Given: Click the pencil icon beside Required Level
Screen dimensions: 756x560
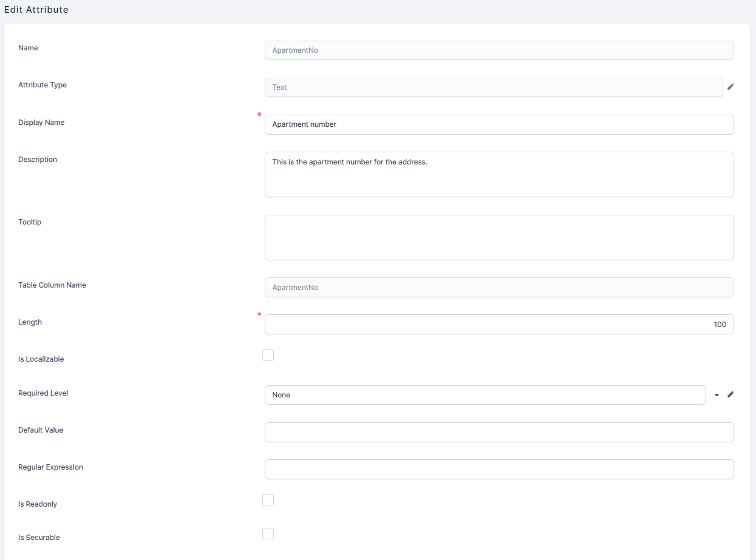Looking at the screenshot, I should [730, 394].
